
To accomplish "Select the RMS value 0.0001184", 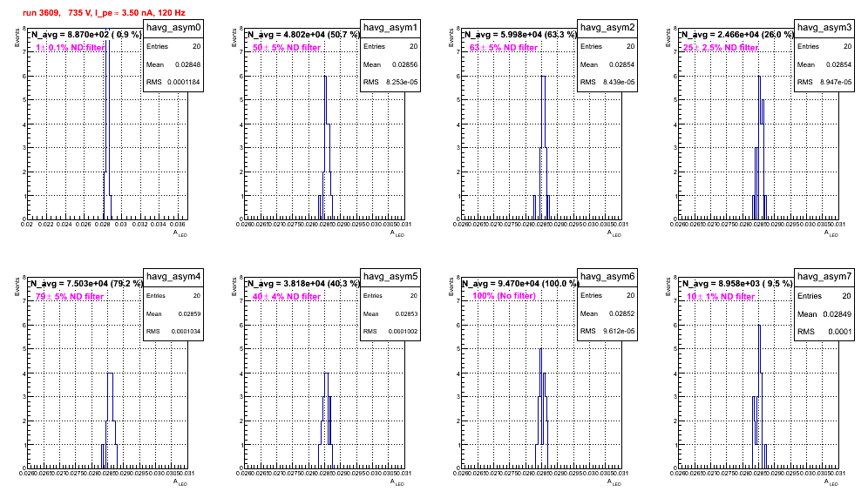I will tap(184, 82).
